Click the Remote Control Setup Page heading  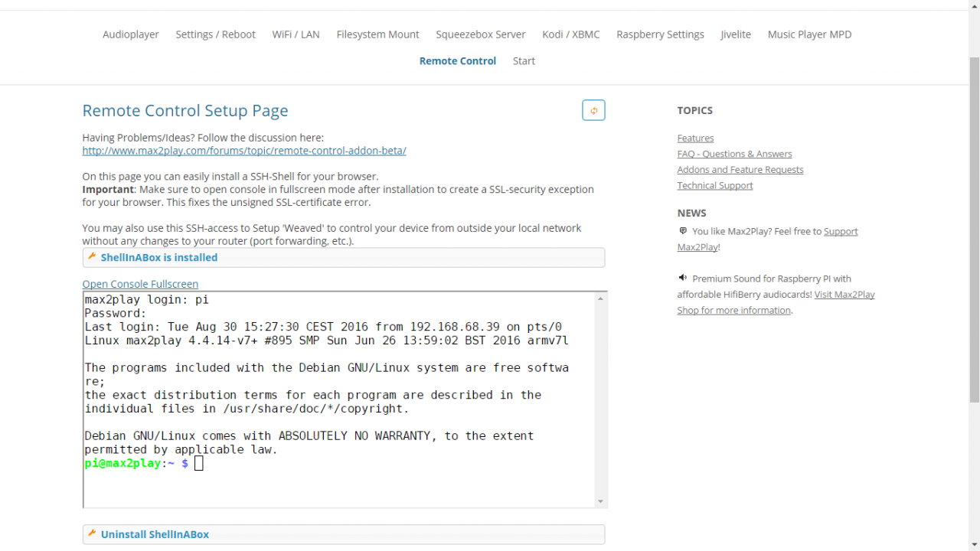(x=185, y=110)
